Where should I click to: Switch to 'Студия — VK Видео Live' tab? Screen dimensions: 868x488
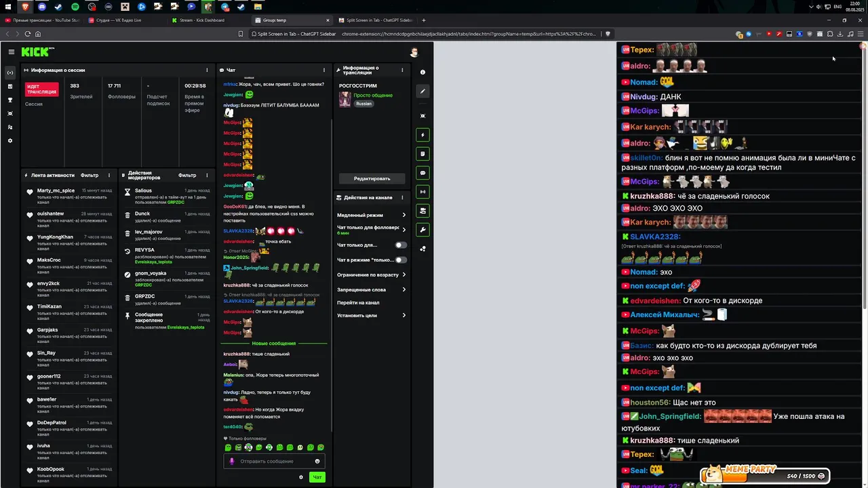point(124,20)
